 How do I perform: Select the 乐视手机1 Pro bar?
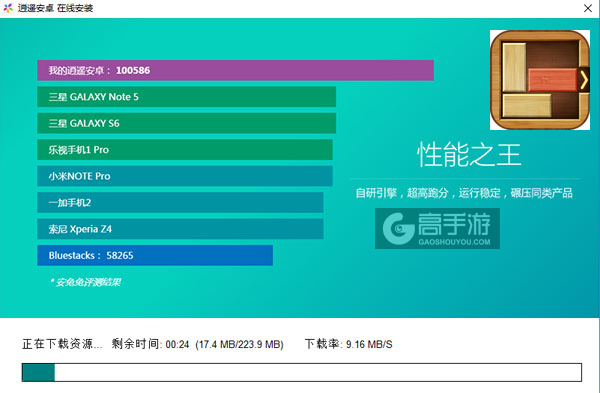(185, 150)
